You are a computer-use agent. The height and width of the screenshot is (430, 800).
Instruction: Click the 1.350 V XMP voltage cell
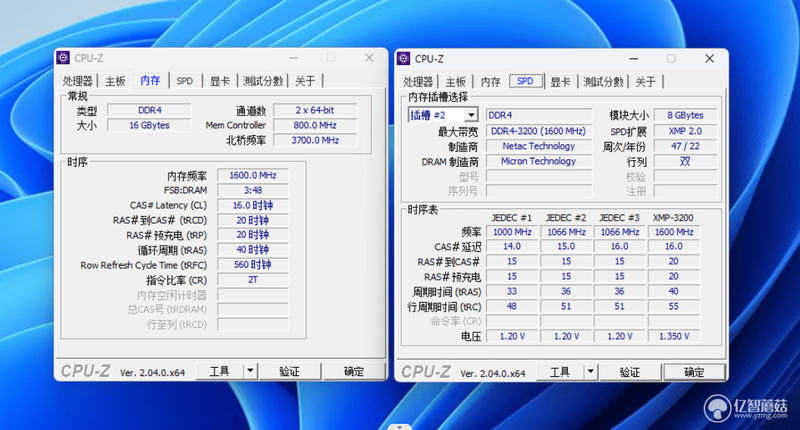pyautogui.click(x=673, y=336)
